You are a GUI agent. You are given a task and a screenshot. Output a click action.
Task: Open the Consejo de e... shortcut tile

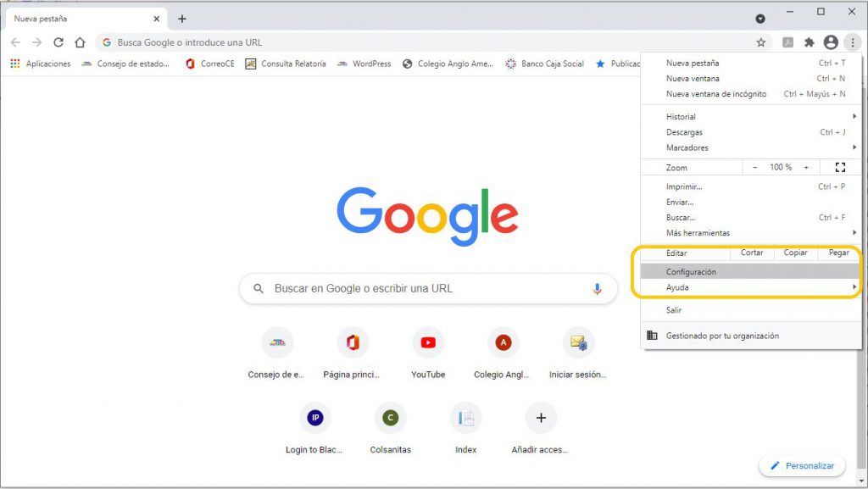click(x=277, y=353)
